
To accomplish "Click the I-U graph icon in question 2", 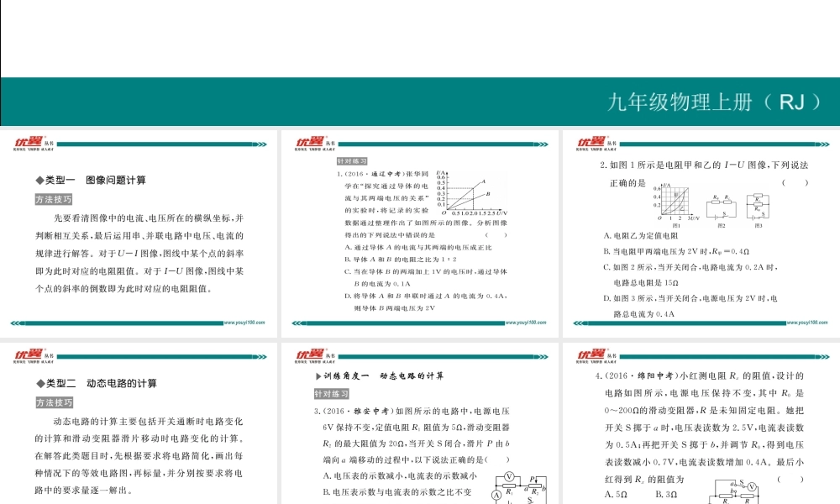I will coord(675,202).
